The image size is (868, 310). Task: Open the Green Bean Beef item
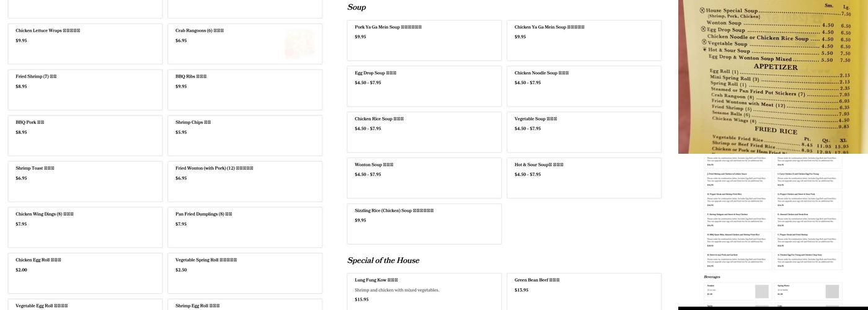point(584,290)
